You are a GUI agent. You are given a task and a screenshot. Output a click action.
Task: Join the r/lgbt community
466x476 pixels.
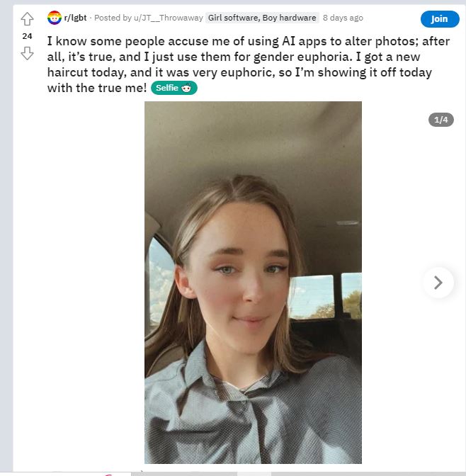click(439, 19)
